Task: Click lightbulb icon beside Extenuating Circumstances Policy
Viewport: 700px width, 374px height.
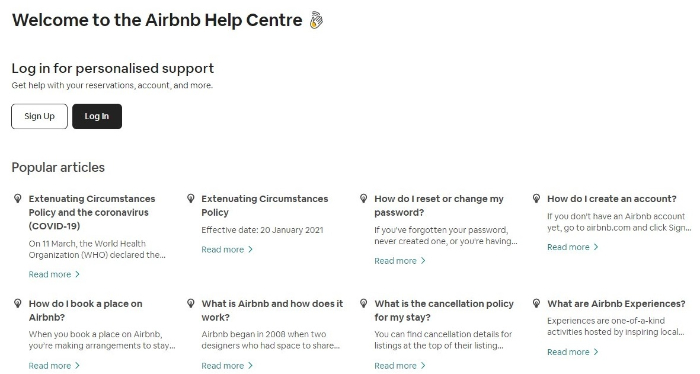Action: pyautogui.click(x=191, y=199)
